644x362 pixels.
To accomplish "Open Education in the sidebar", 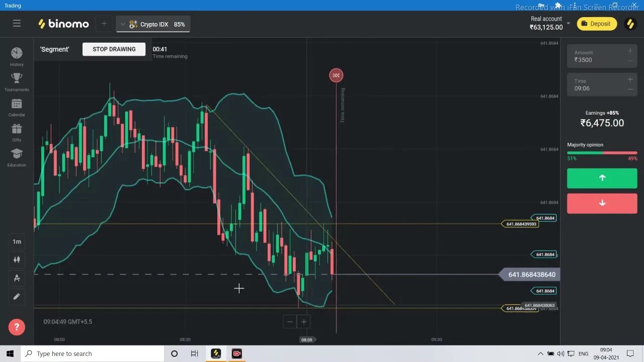I will [17, 157].
